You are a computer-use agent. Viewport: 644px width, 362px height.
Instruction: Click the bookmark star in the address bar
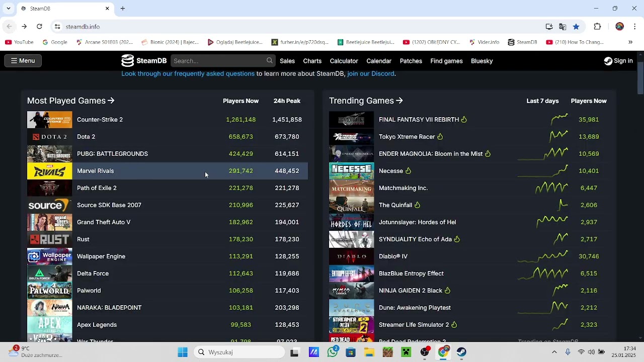point(576,27)
